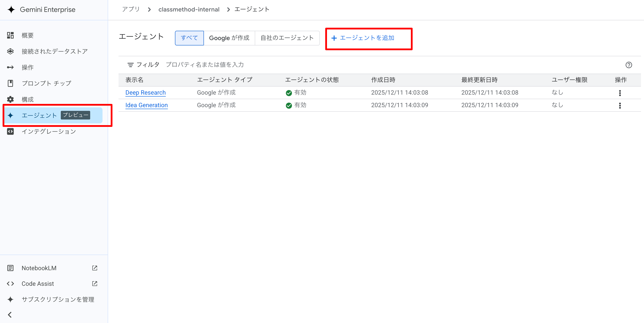This screenshot has width=644, height=323.
Task: Select the すべて filter toggle
Action: click(x=189, y=38)
